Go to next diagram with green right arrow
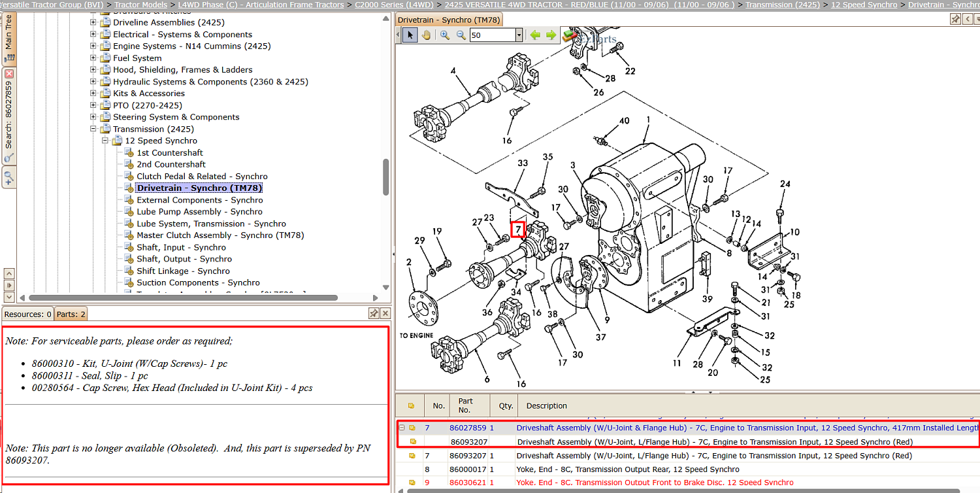Image resolution: width=980 pixels, height=493 pixels. (x=551, y=35)
